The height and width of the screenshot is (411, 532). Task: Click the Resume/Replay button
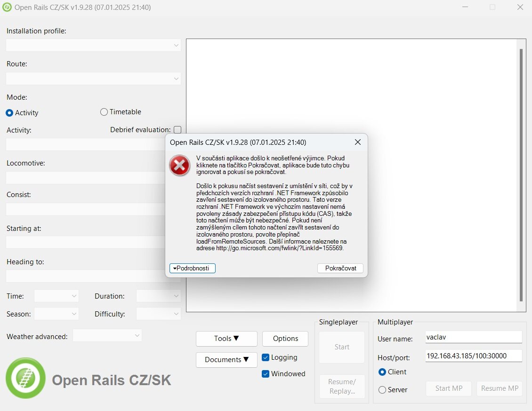[342, 386]
